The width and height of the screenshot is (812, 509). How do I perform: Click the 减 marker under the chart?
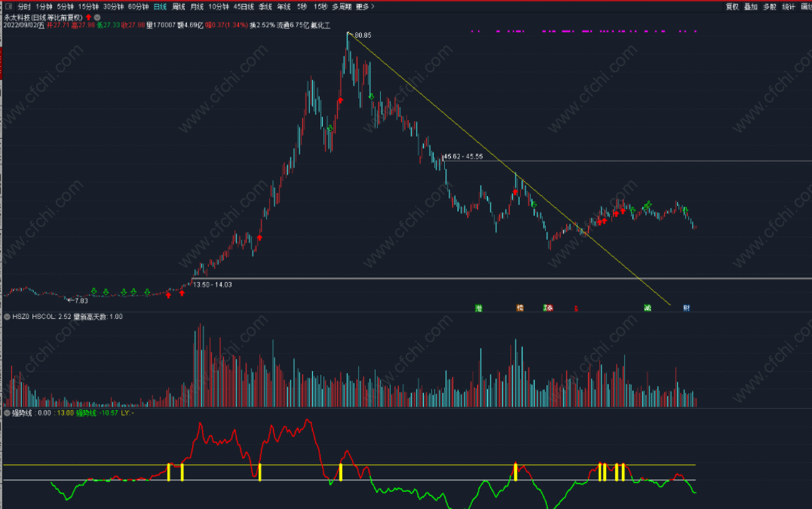(x=648, y=308)
